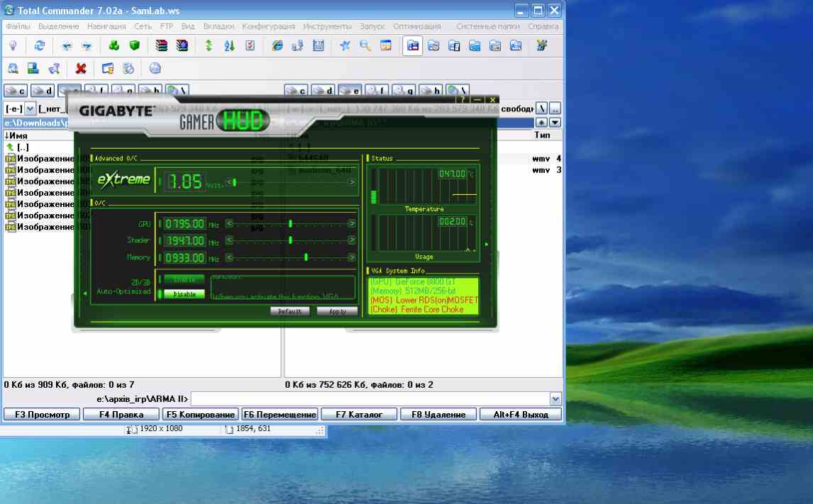Click the F3 Просмотр button
Screen dimensions: 813x504
click(42, 415)
